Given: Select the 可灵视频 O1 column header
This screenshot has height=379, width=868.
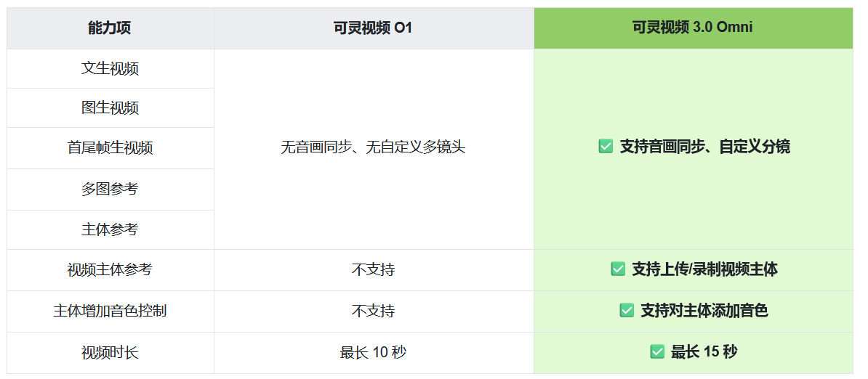Looking at the screenshot, I should [373, 28].
